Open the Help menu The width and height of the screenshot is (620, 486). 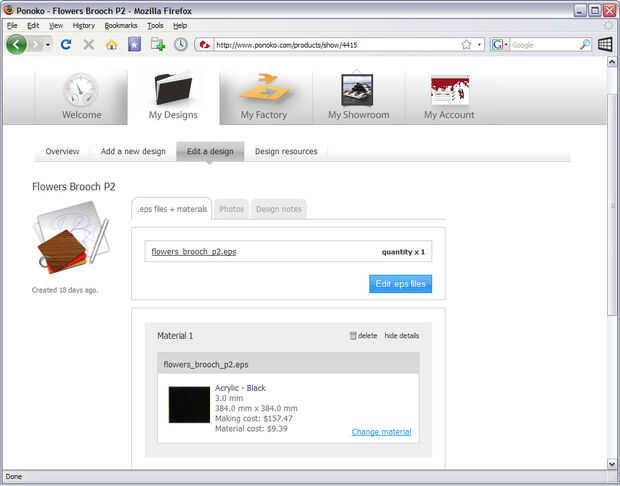[x=180, y=26]
